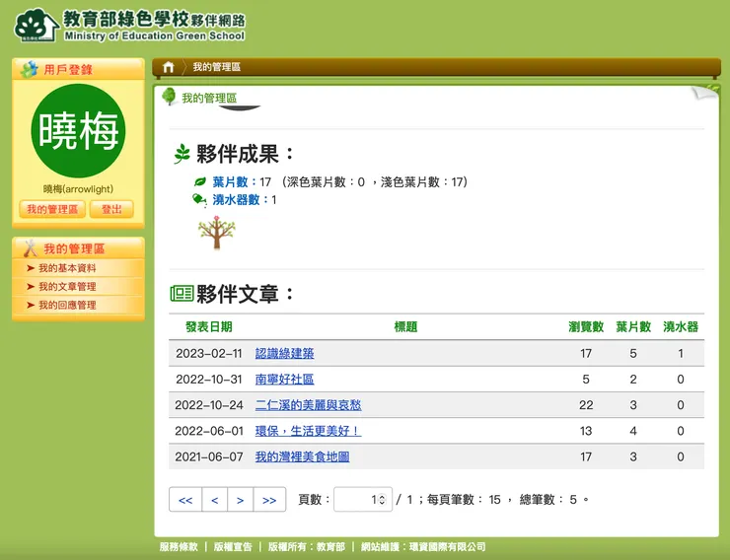Click date cell 2021-06-07

[208, 456]
